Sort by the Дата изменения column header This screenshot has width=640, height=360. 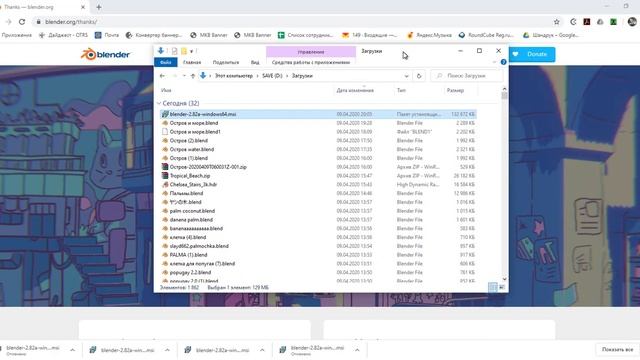[355, 91]
